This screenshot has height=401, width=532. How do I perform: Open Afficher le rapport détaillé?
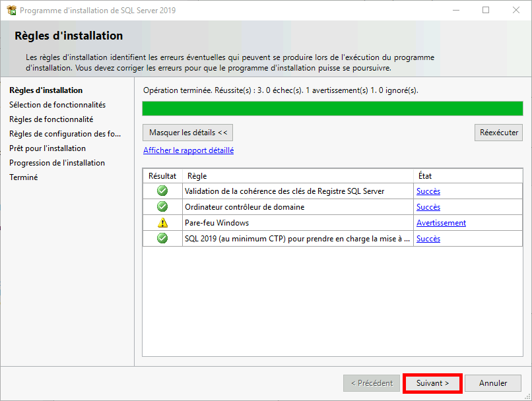187,150
